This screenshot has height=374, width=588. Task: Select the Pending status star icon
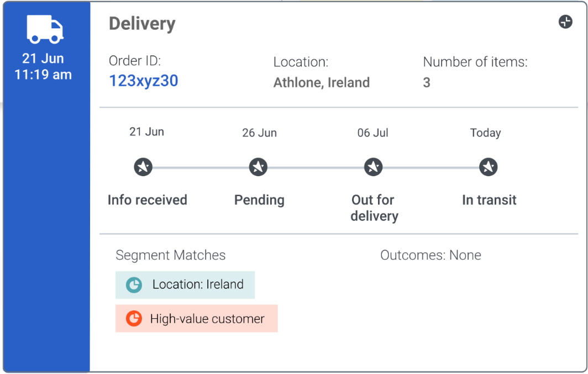[x=259, y=167]
